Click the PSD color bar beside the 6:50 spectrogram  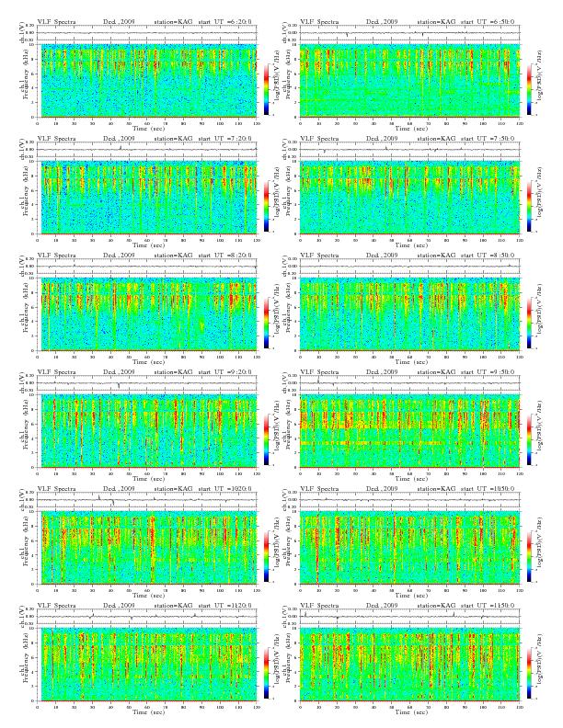pos(530,89)
